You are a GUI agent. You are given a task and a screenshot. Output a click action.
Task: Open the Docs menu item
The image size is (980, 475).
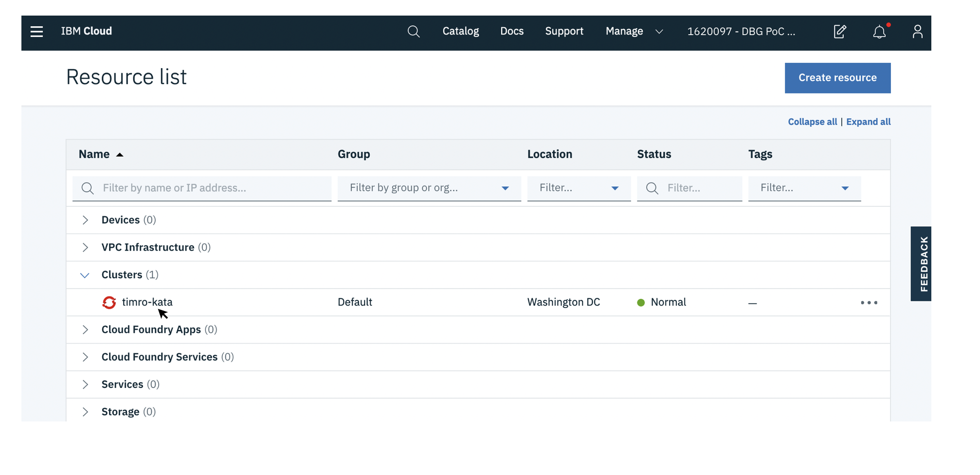point(512,31)
